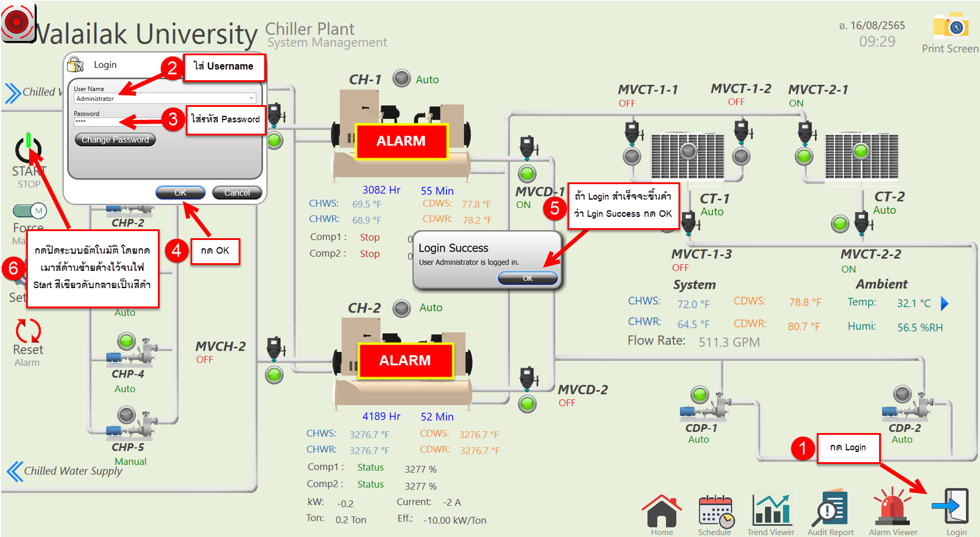Viewport: 980px width, 537px height.
Task: Open the Audit Report icon
Action: tap(830, 508)
